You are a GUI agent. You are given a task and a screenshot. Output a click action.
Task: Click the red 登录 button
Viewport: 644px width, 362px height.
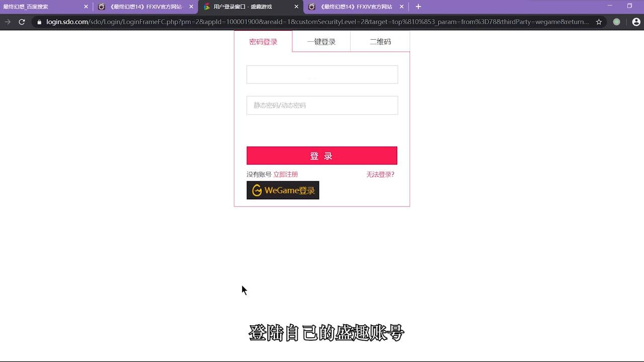point(322,156)
